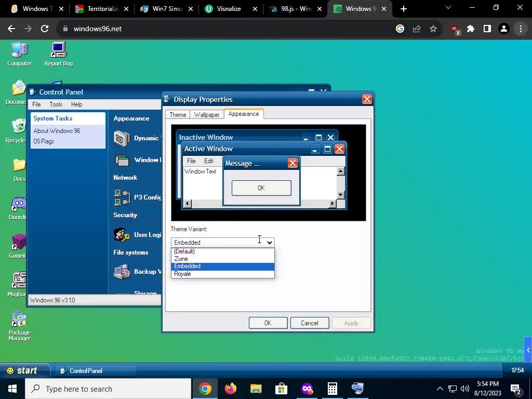Click preview window scroll down arrow
Screen dimensions: 532x399
pyautogui.click(x=341, y=195)
